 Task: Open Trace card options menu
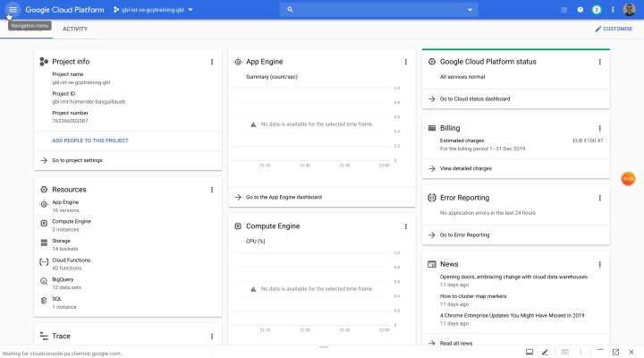(212, 337)
